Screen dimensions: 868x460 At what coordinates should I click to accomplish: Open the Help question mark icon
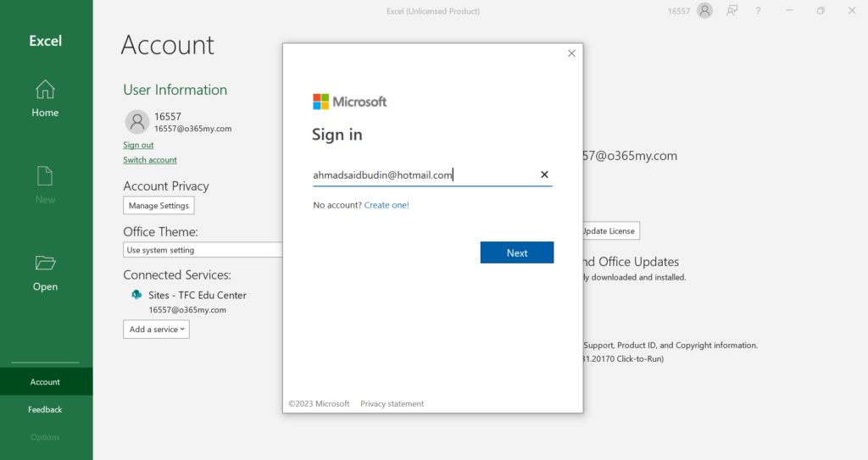coord(758,10)
